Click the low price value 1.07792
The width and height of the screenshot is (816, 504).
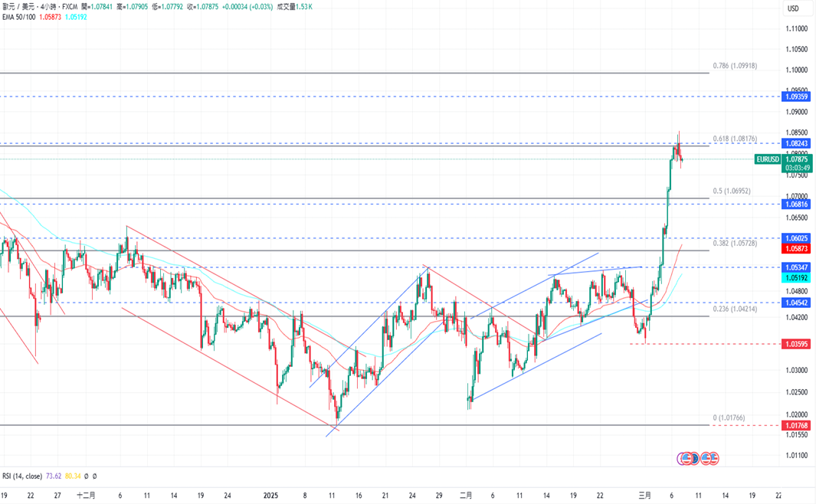171,8
